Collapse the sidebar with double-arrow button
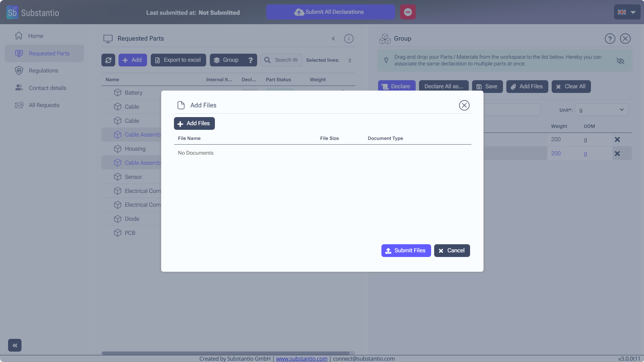 (15, 345)
